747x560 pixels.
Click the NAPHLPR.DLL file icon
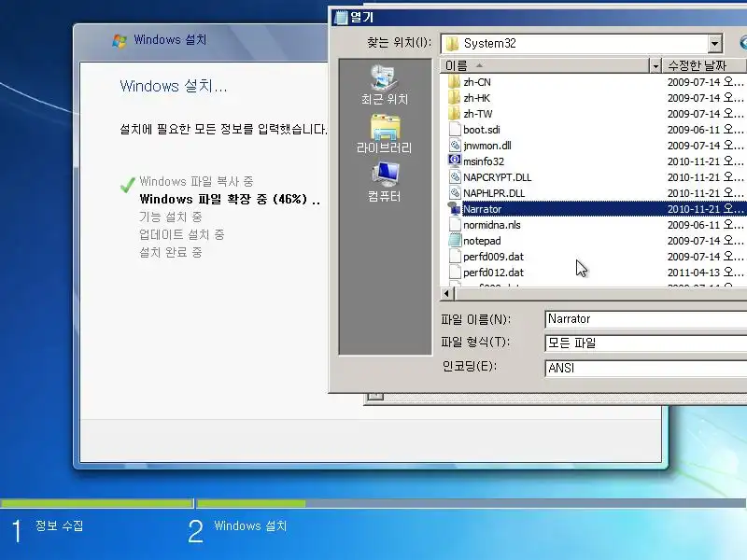click(x=455, y=193)
